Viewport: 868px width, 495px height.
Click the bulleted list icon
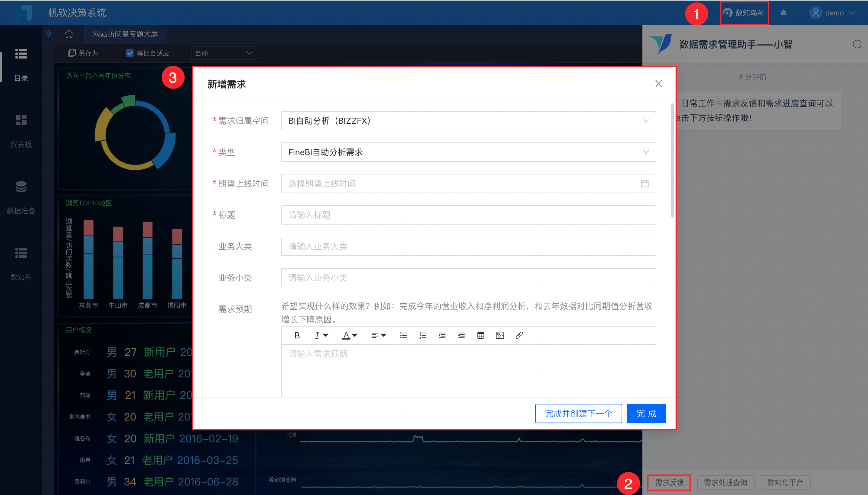tap(403, 336)
